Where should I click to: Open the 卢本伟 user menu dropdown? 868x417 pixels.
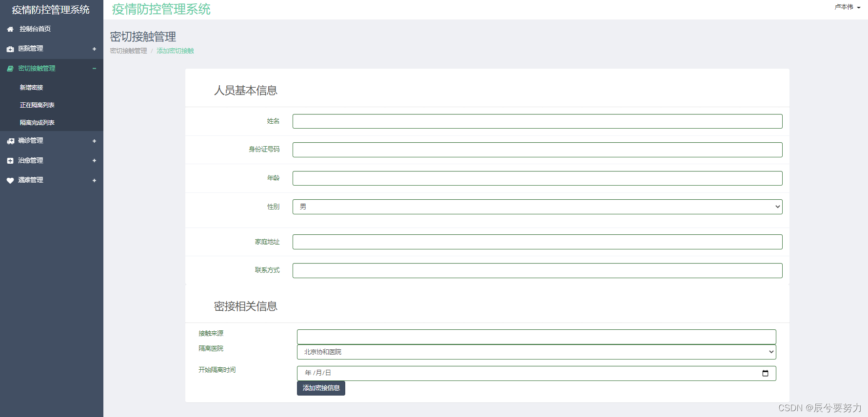click(x=848, y=7)
